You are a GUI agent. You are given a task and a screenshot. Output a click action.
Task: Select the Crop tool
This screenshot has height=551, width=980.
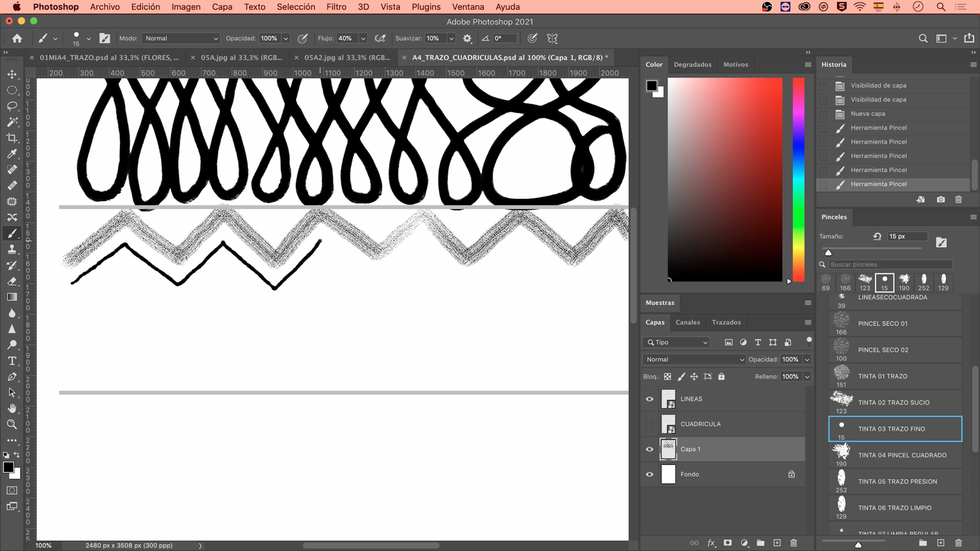pos(12,138)
